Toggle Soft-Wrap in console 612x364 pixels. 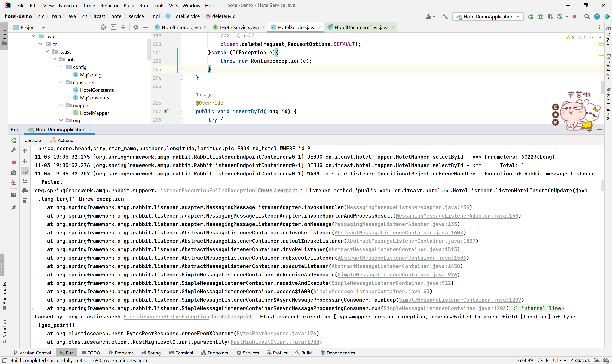pyautogui.click(x=25, y=171)
